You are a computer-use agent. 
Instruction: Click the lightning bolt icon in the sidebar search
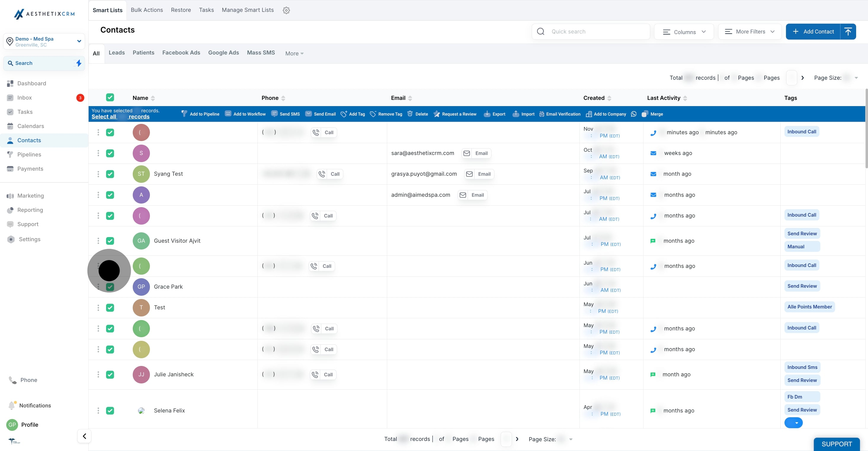coord(78,63)
